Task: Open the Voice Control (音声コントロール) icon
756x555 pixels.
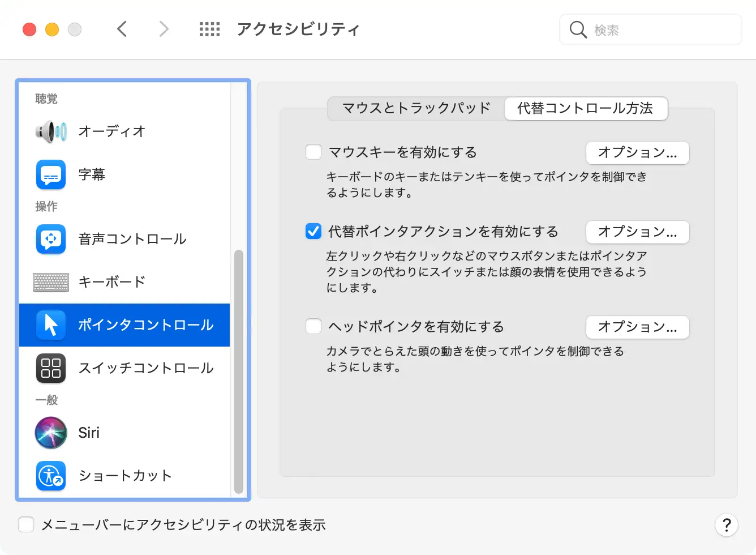Action: pyautogui.click(x=51, y=239)
